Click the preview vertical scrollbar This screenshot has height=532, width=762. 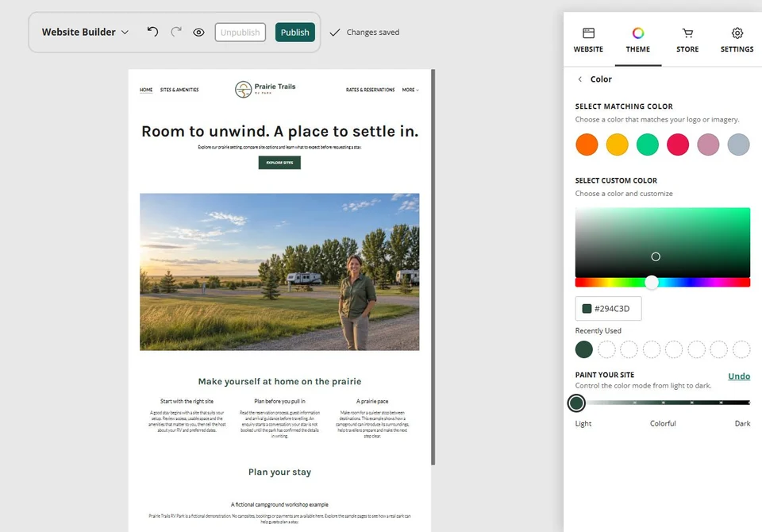[x=433, y=267]
